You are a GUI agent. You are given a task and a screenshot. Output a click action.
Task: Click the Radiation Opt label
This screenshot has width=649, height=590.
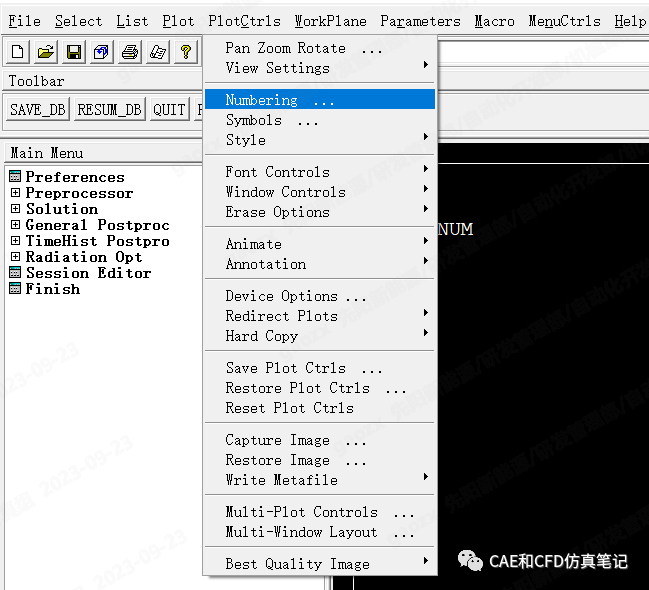point(84,257)
